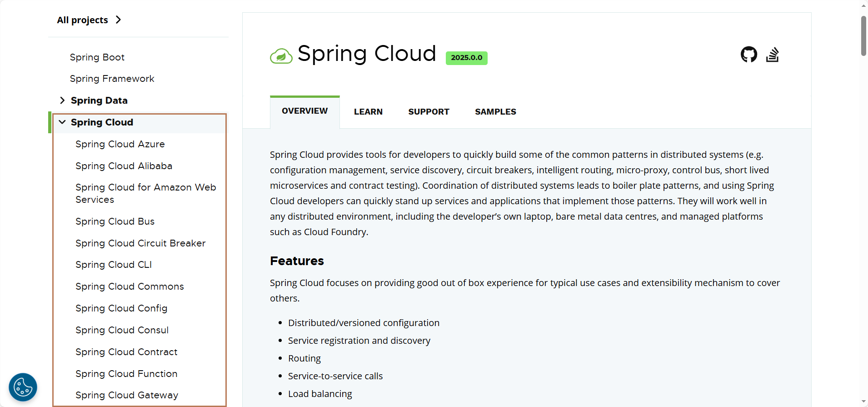Switch to the Samples tab
Screen dimensions: 868x407
(495, 112)
